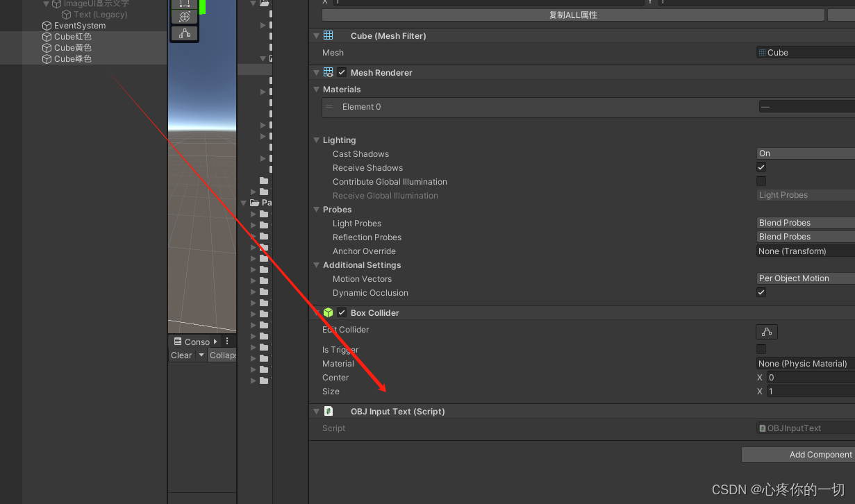This screenshot has width=855, height=504.
Task: Uncheck Receive Shadows
Action: 761,167
